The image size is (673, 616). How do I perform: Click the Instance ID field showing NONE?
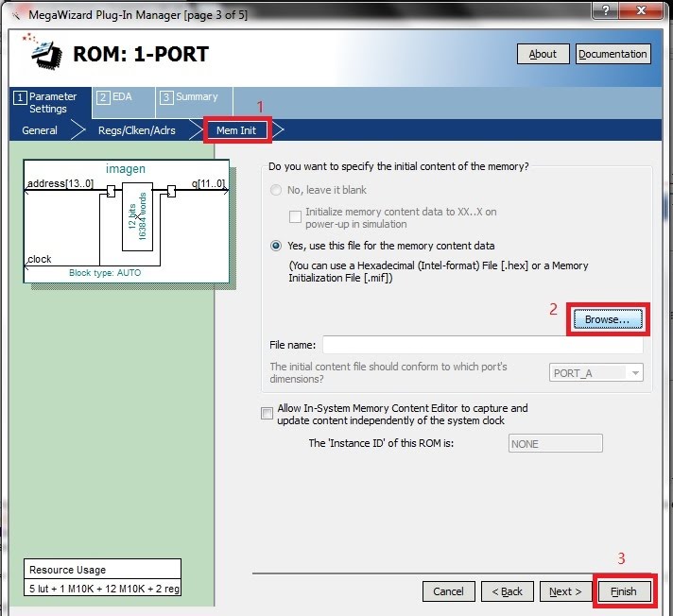pyautogui.click(x=556, y=443)
